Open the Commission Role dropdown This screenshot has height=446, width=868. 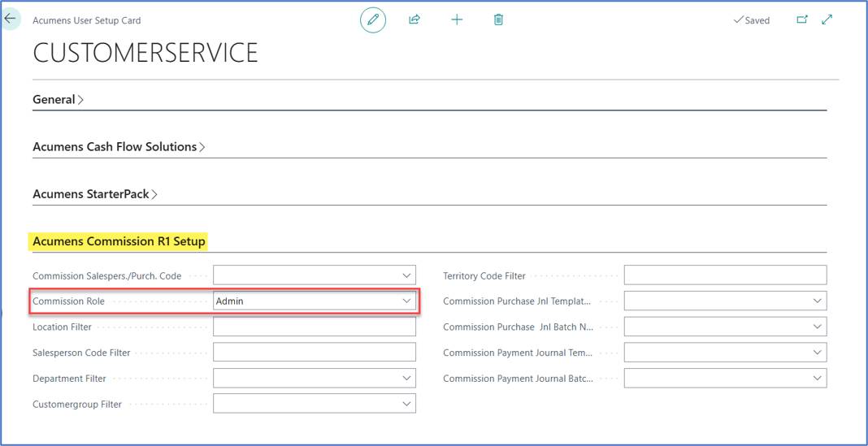pyautogui.click(x=407, y=301)
